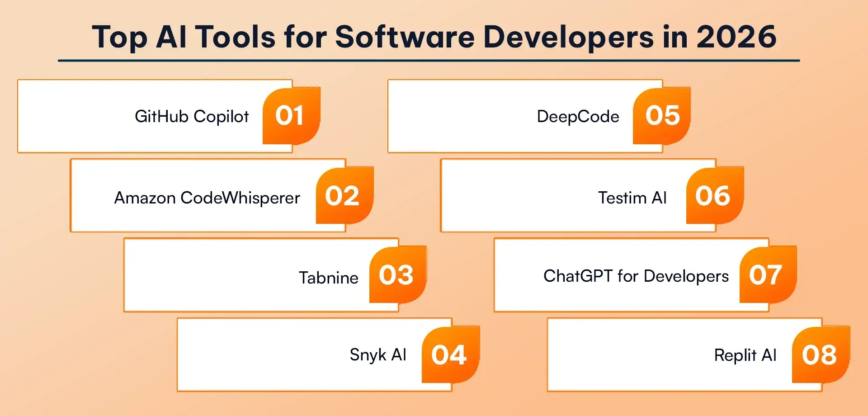This screenshot has width=868, height=416.
Task: Open the Snyk AI entry
Action: pos(378,355)
